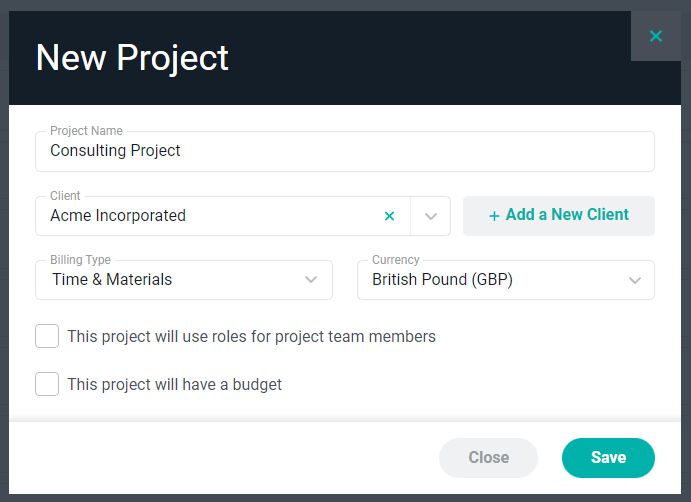
Task: Select the Time & Materials billing type value
Action: [x=112, y=279]
